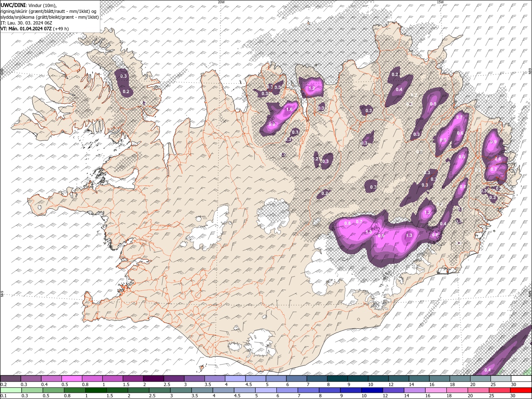This screenshot has height=399, width=532.
Task: Click the initial time 'IT: Lau. 30. 03. 2024 06Z'
Action: click(26, 22)
